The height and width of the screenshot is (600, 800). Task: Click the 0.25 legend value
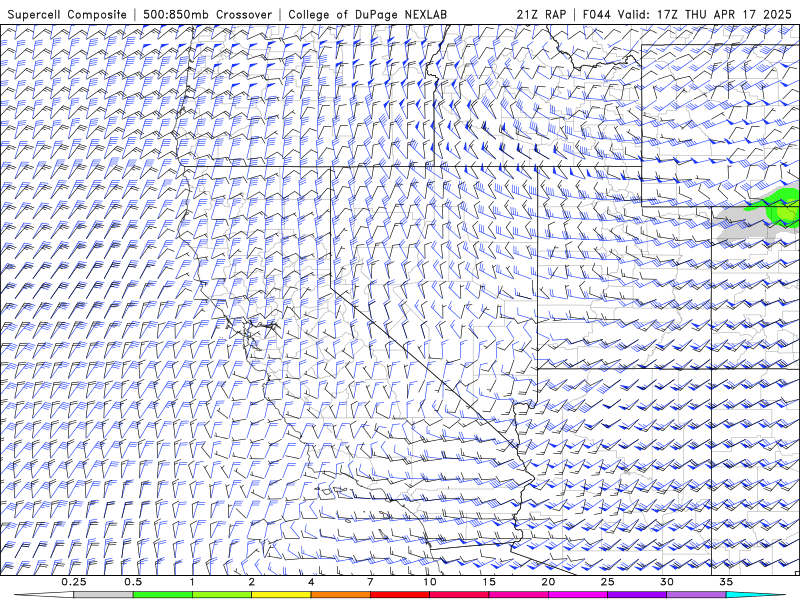74,582
